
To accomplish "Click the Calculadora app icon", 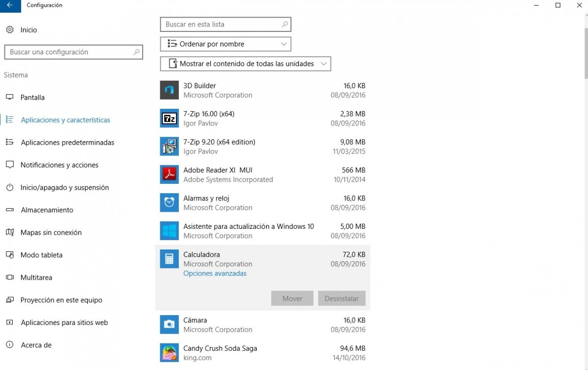I will [170, 259].
